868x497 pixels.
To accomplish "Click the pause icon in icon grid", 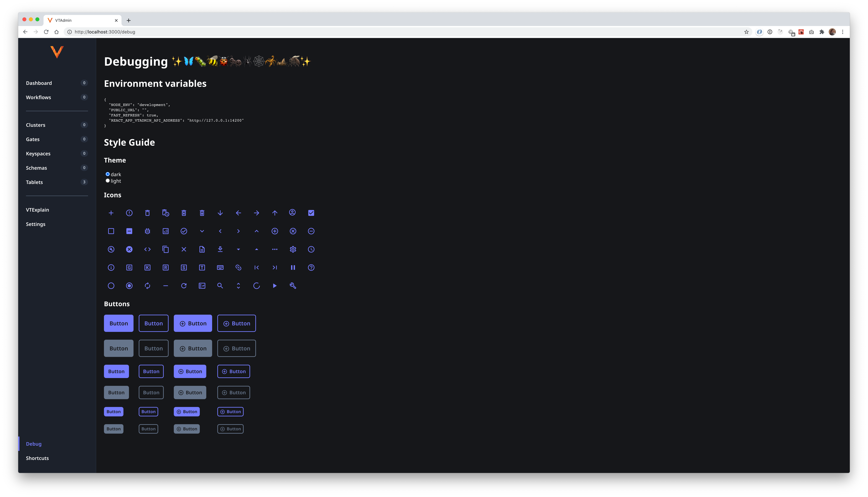I will 293,268.
